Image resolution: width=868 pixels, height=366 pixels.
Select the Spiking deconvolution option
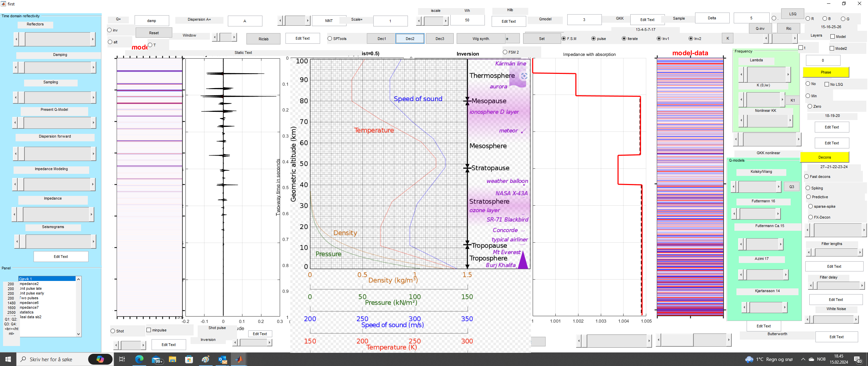[x=808, y=188]
